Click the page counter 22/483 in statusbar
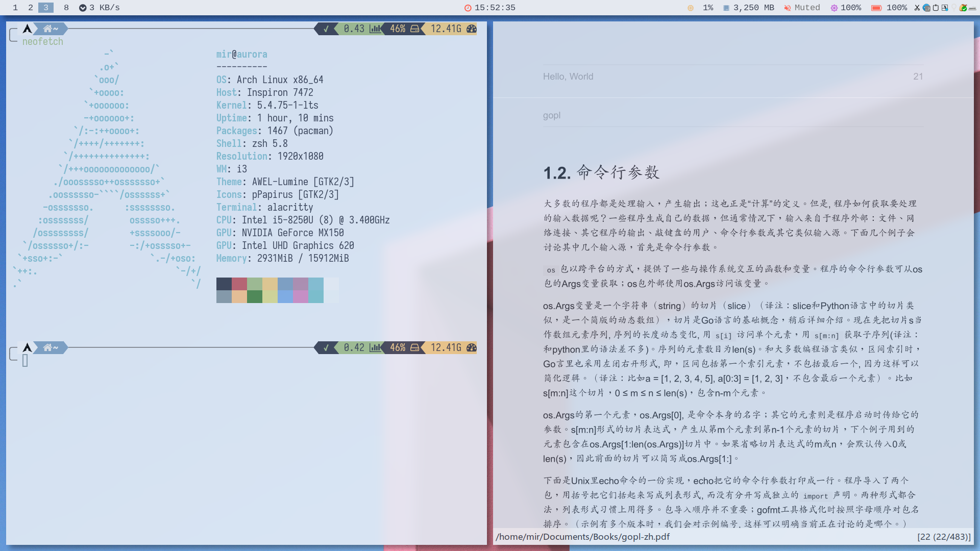Viewport: 980px width, 551px height. click(x=944, y=537)
